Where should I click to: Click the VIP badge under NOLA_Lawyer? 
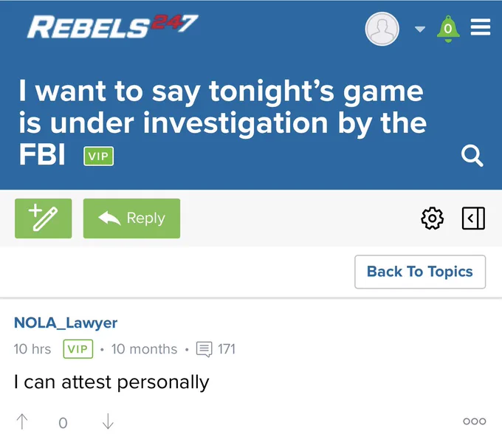tap(78, 349)
